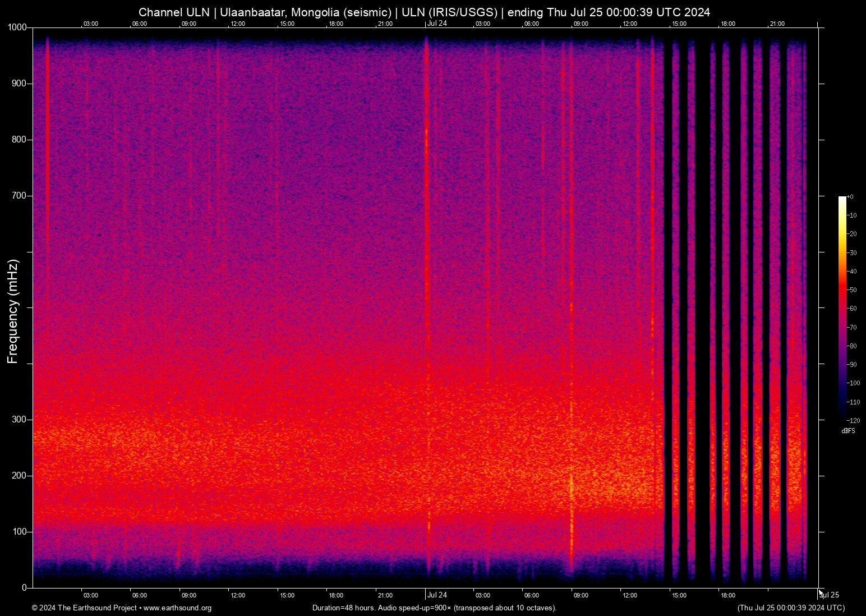
Task: Select the Jul 24 marker on bottom axis
Action: 437,595
